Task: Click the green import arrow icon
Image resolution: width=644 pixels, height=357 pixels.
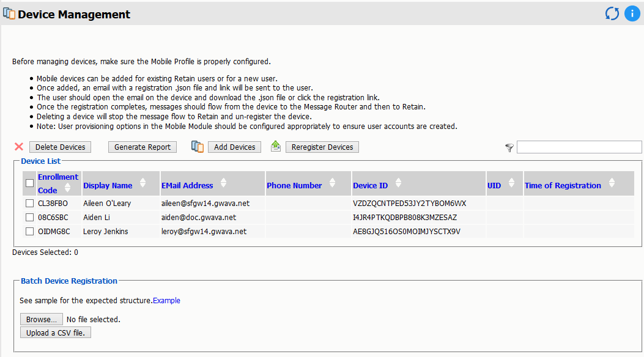Action: [x=275, y=147]
